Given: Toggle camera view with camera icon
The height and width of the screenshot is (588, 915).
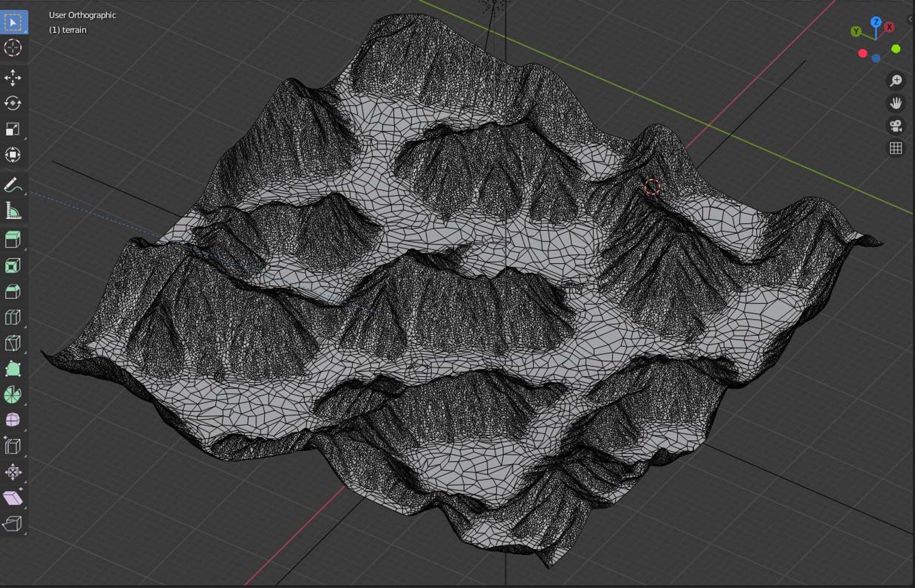Looking at the screenshot, I should point(896,126).
